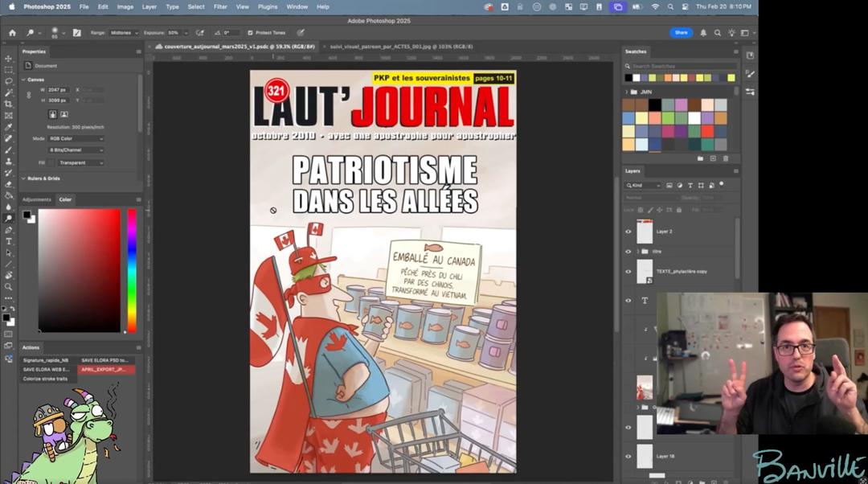Click the Share button
Image resolution: width=868 pixels, height=484 pixels.
tap(681, 33)
